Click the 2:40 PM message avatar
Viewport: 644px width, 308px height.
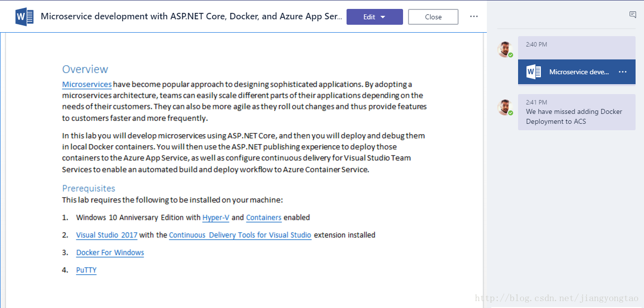pyautogui.click(x=505, y=49)
